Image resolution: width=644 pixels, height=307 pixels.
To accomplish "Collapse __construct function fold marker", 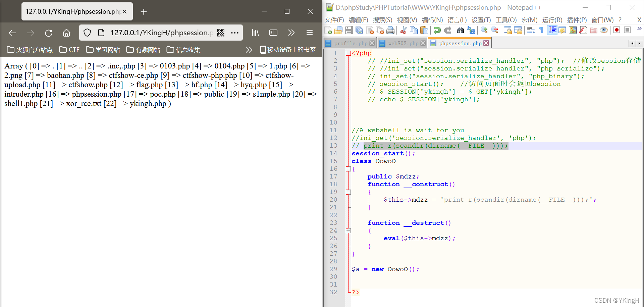I will pos(348,192).
